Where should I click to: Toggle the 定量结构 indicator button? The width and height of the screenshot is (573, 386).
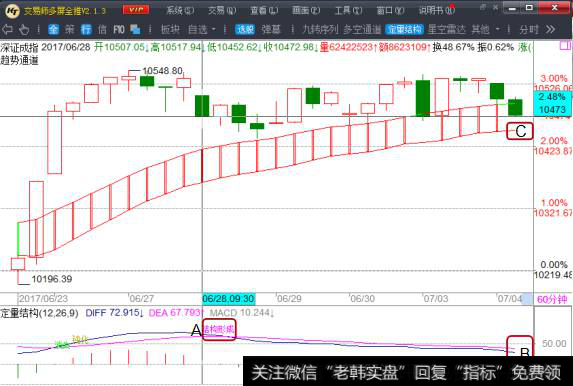coord(405,29)
